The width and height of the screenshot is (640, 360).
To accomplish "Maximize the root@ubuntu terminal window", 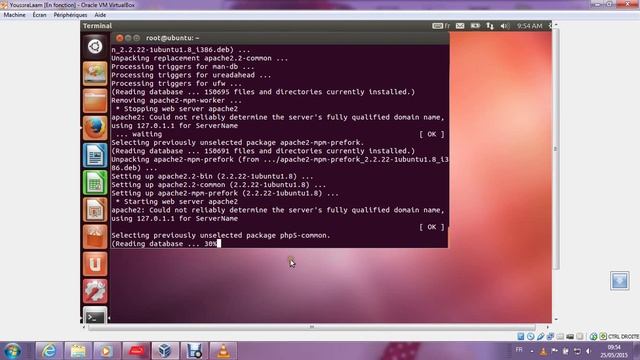I will [137, 38].
